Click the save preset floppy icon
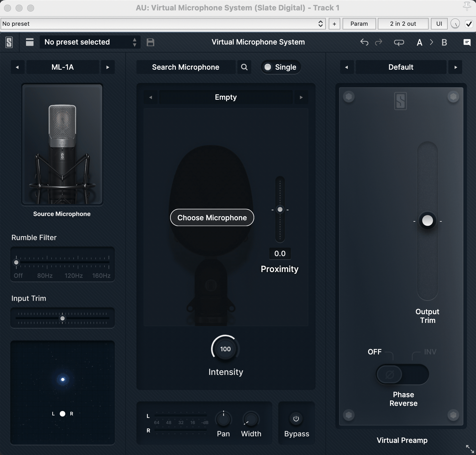This screenshot has width=476, height=455. (x=150, y=42)
